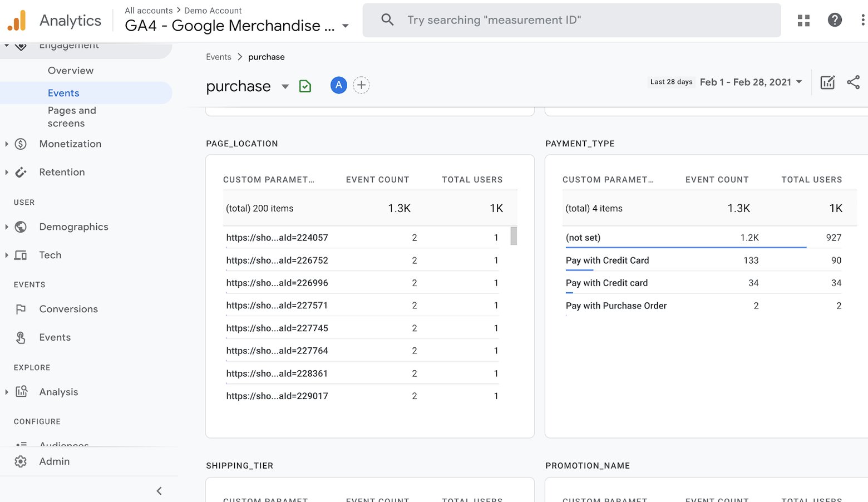Share this report using the share icon
Image resolution: width=868 pixels, height=502 pixels.
pyautogui.click(x=854, y=82)
